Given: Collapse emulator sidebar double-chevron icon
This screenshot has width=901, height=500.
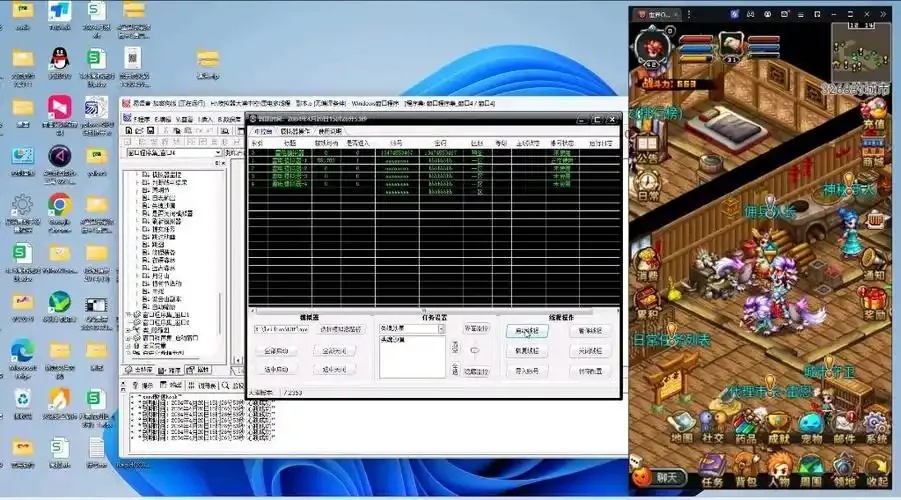Looking at the screenshot, I should [884, 14].
